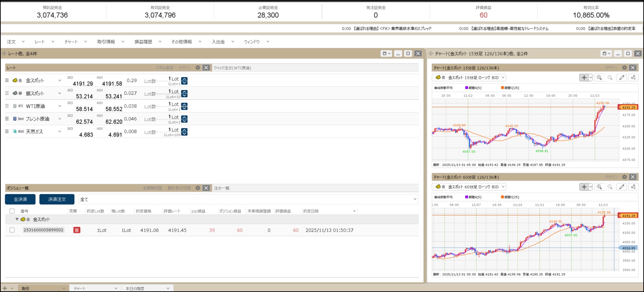The image size is (644, 292).
Task: Click the drag handle icon for 金スポット row
Action: pos(7,80)
